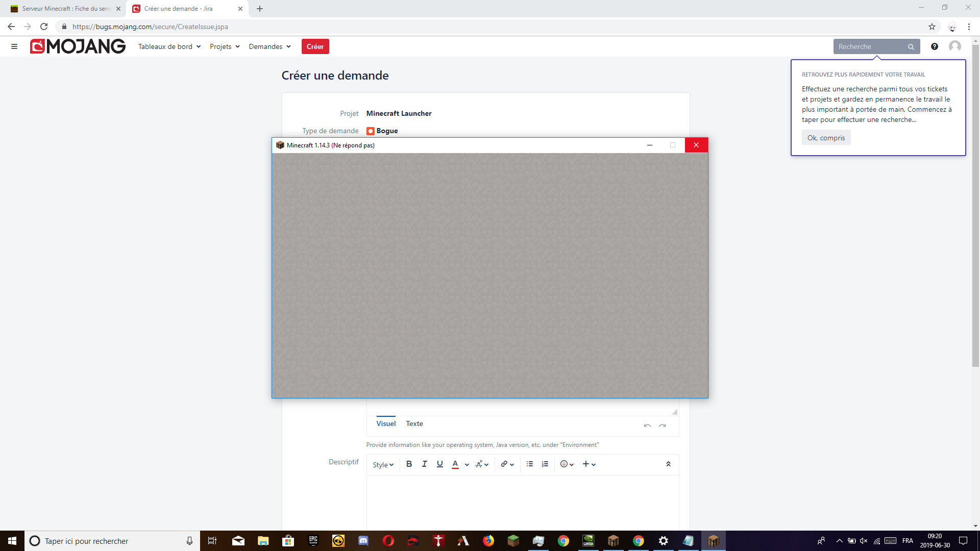
Task: Collapse the editor toolbar with the double chevron
Action: coord(668,464)
